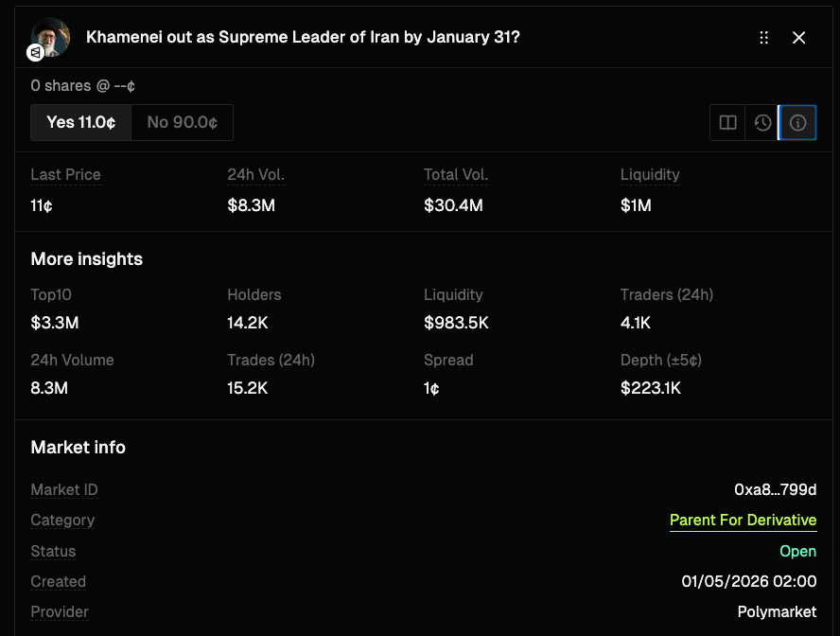Select the market info icon

click(797, 123)
